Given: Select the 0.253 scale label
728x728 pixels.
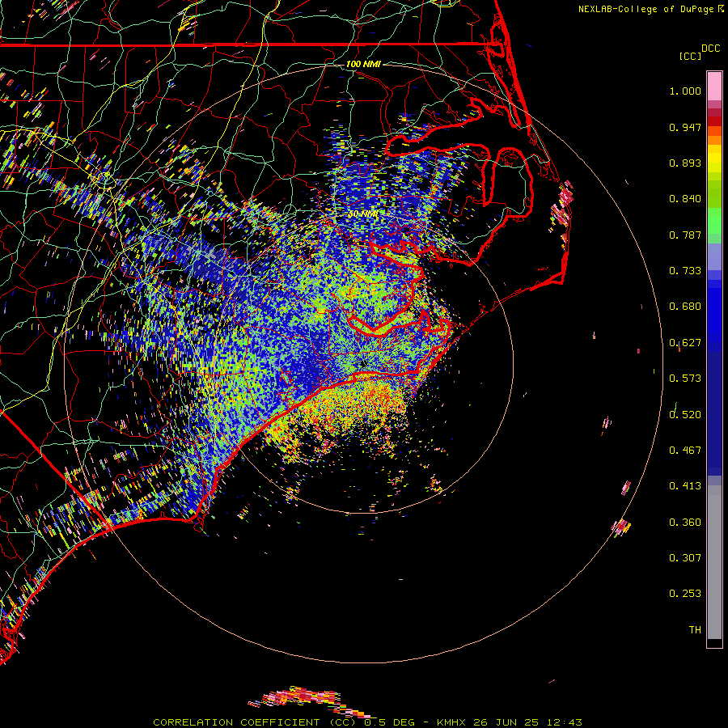Looking at the screenshot, I should (x=685, y=594).
